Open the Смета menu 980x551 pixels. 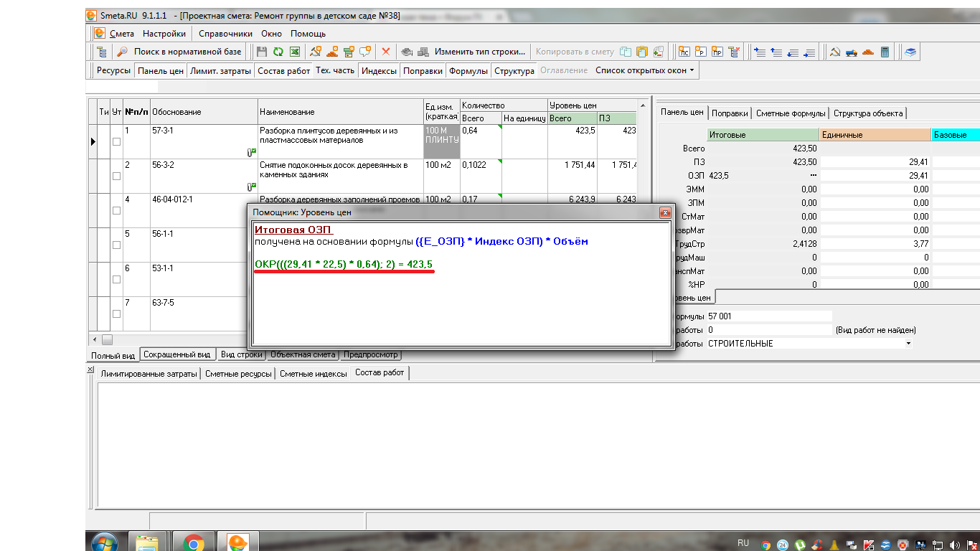[122, 33]
